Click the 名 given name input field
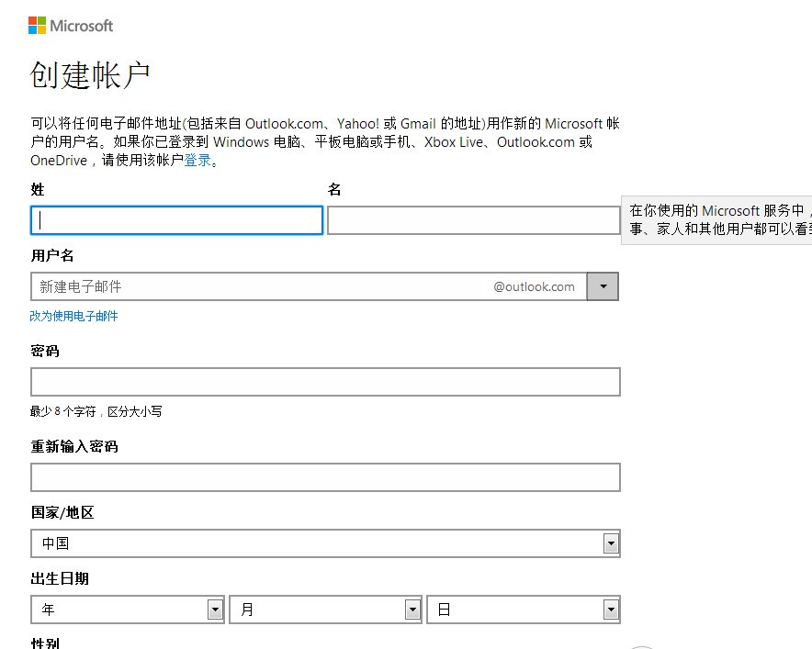Screen dimensions: 812x649 tap(473, 220)
